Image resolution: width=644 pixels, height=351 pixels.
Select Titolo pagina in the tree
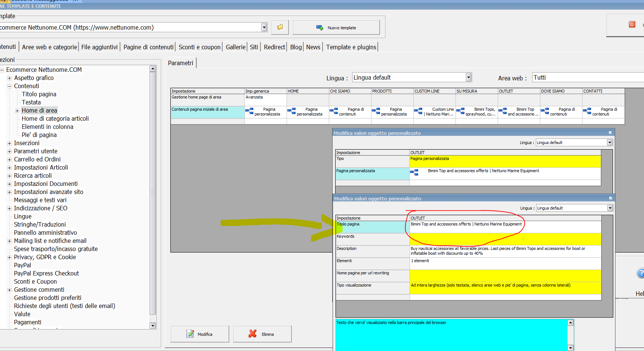tap(39, 94)
